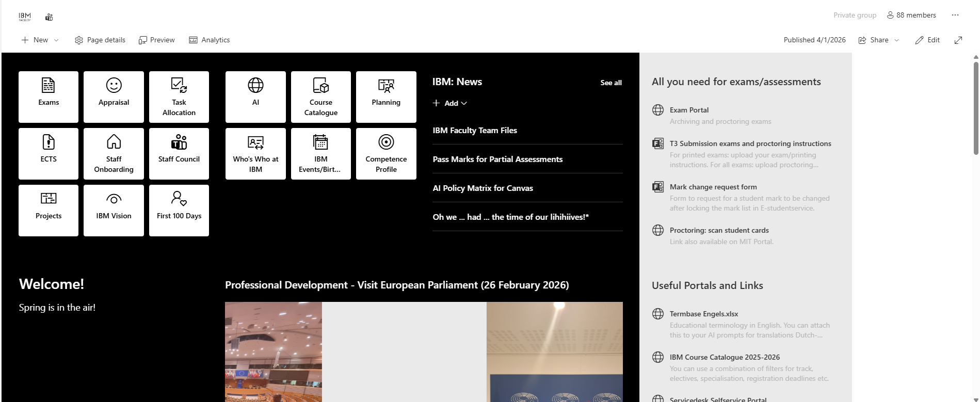The width and height of the screenshot is (980, 402).
Task: Open the Servicedesk Selfservice Portal link
Action: [x=718, y=399]
